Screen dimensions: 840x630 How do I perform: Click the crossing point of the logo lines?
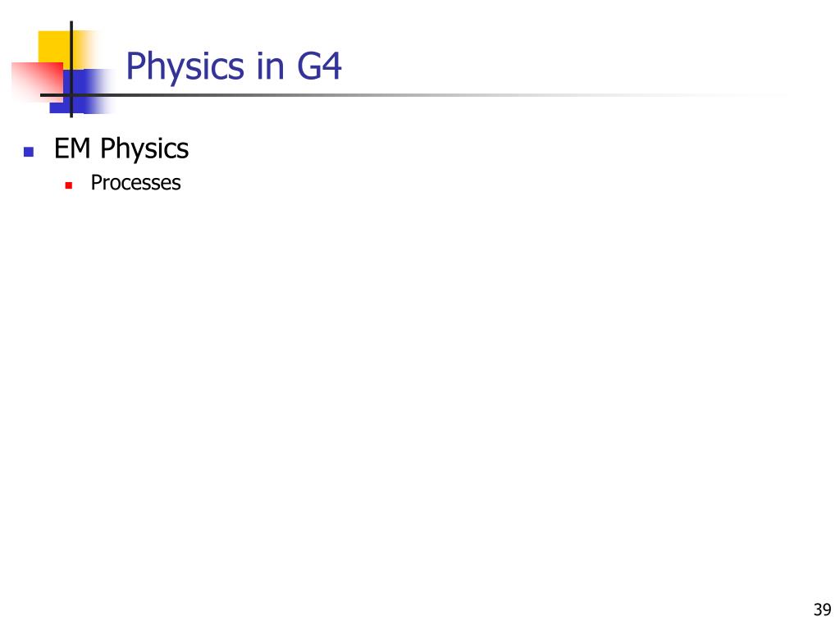coord(71,95)
